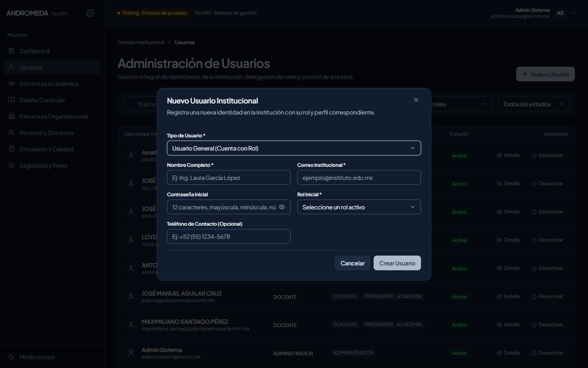Click the Crear Usuario button
588x368 pixels.
(x=397, y=263)
